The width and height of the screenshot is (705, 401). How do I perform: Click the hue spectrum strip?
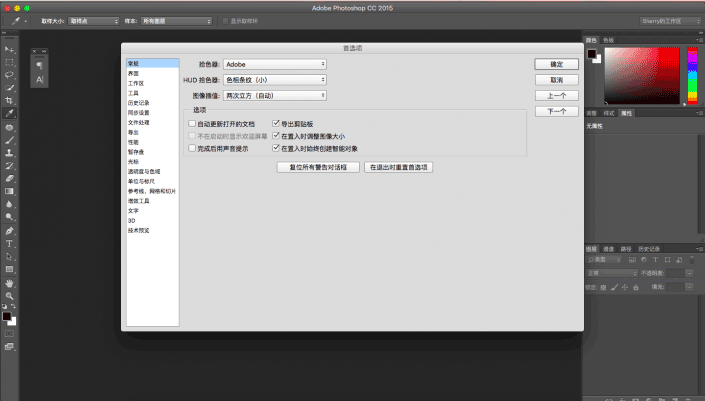pyautogui.click(x=692, y=76)
